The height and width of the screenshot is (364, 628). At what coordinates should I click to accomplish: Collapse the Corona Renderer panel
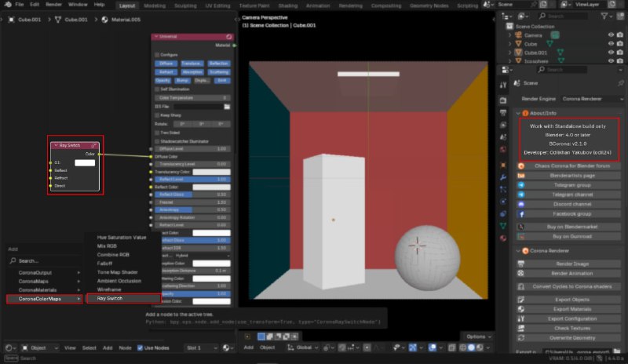coord(518,251)
